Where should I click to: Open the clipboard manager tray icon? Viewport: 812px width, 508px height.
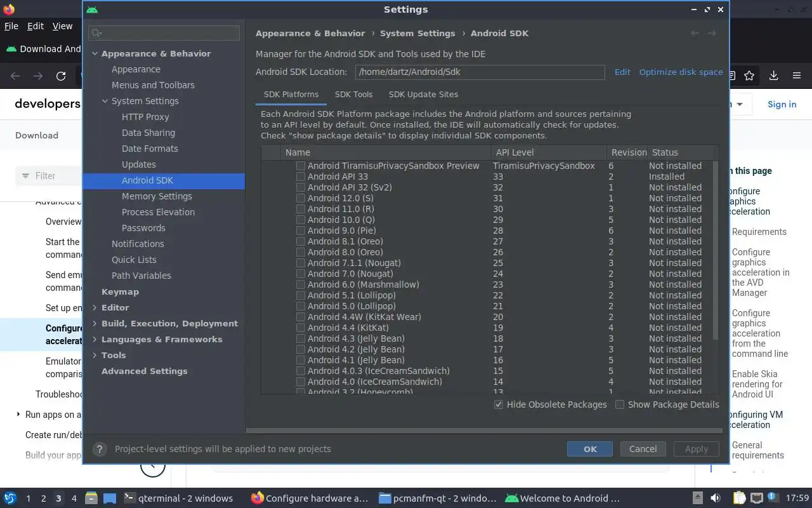tap(739, 498)
